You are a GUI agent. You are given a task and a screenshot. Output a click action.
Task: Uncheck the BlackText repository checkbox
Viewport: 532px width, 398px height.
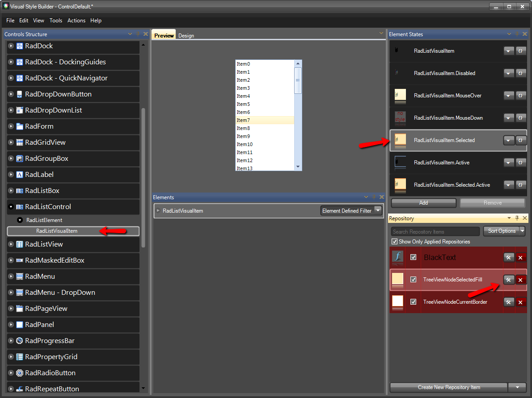pyautogui.click(x=413, y=257)
